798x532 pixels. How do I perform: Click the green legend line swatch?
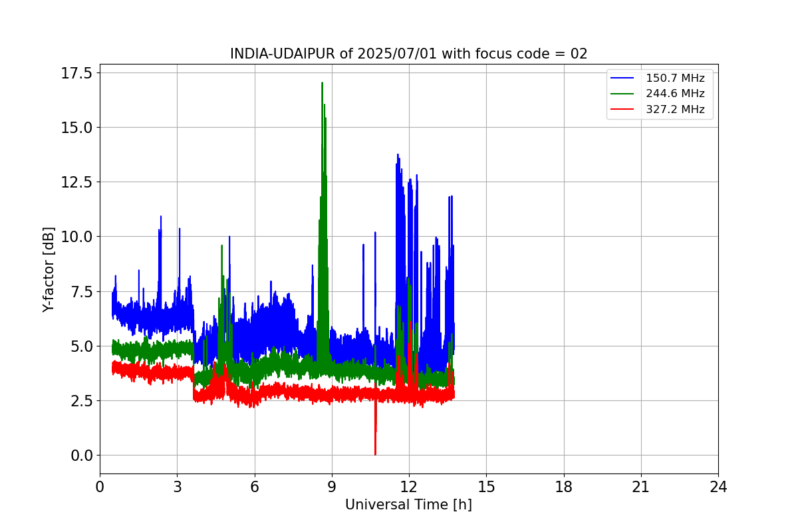pyautogui.click(x=623, y=94)
